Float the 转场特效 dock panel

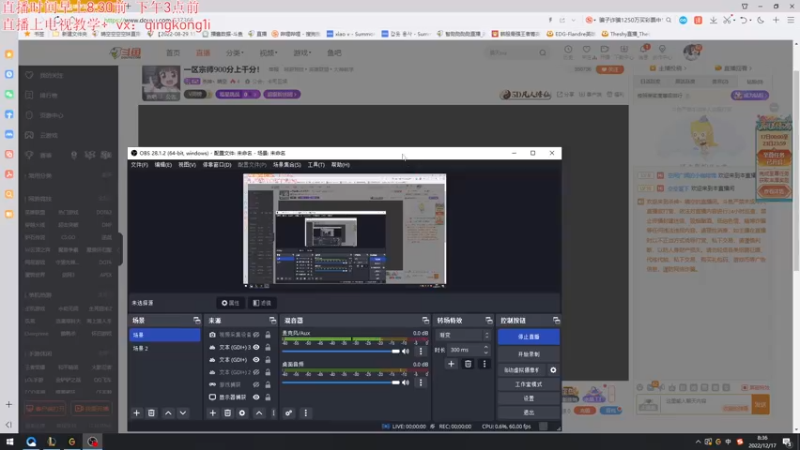(x=489, y=320)
